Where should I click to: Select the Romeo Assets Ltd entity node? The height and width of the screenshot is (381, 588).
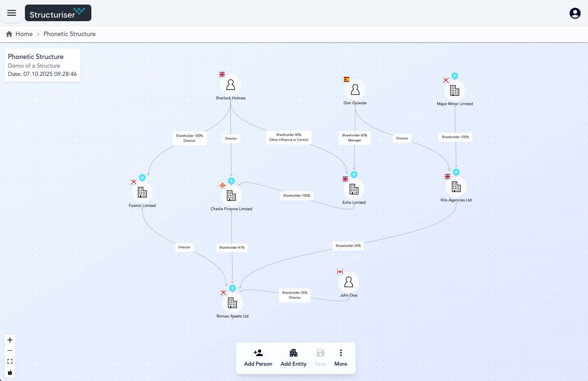click(233, 303)
